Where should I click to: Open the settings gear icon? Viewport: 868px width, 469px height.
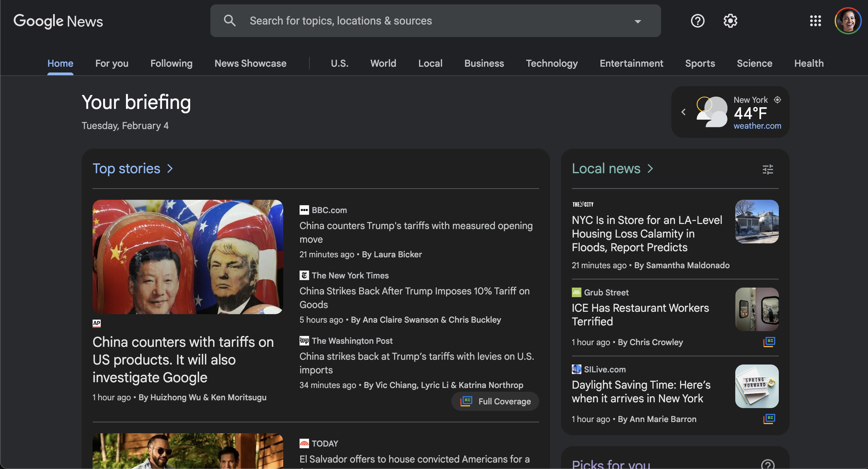(730, 21)
